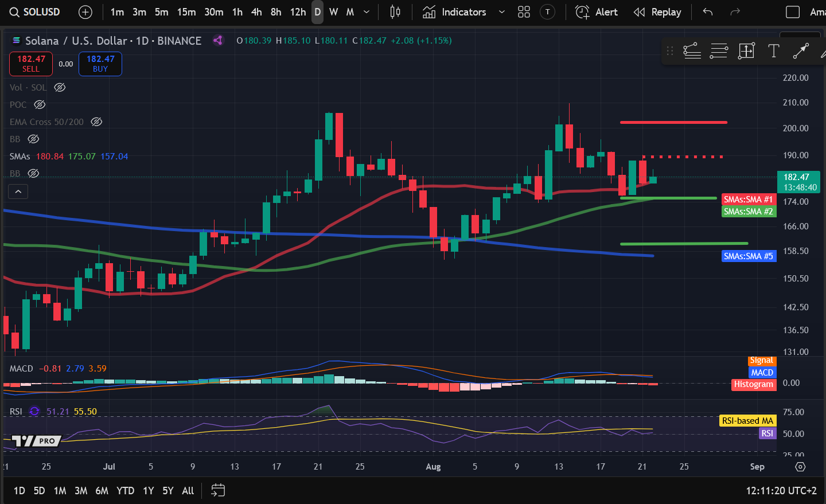826x504 pixels.
Task: Open chart settings gear on time axis
Action: [x=800, y=467]
